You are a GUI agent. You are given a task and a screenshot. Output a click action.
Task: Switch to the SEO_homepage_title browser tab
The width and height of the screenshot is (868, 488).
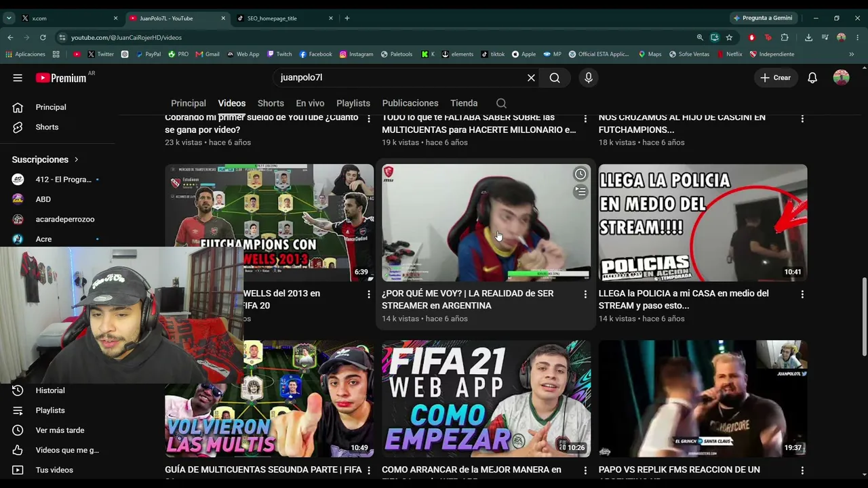283,18
